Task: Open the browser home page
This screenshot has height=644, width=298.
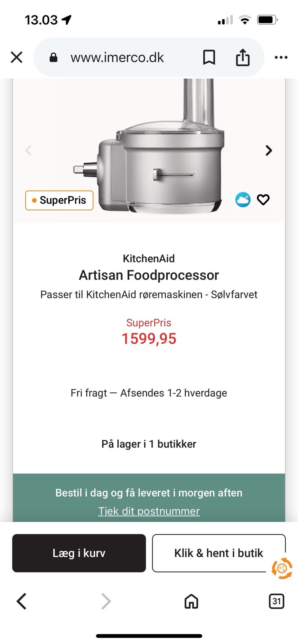Action: click(191, 601)
